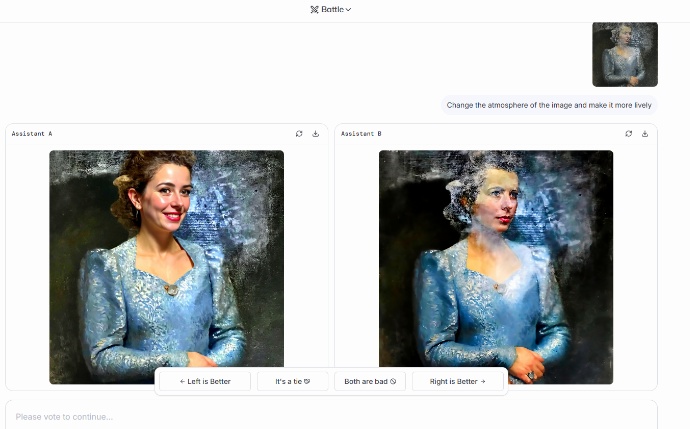This screenshot has width=690, height=429.
Task: Select the user prompt message bubble
Action: tap(550, 104)
